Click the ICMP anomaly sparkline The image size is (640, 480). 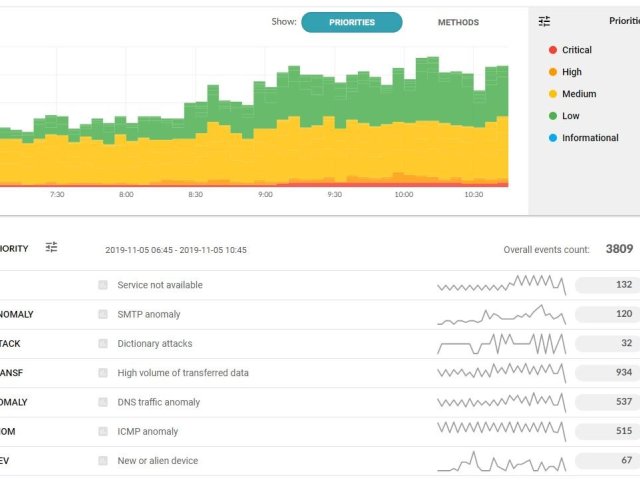point(502,431)
